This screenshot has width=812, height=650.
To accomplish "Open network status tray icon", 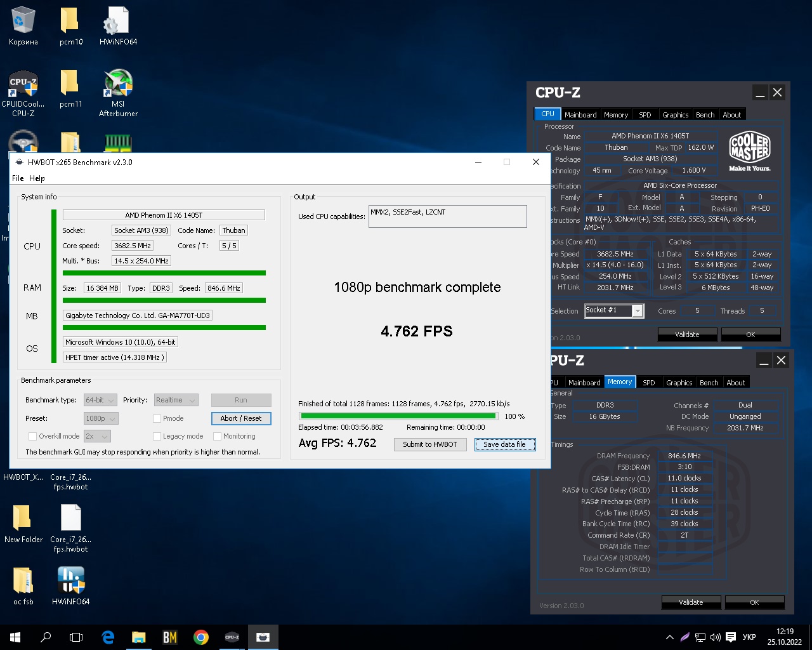I will click(x=700, y=637).
